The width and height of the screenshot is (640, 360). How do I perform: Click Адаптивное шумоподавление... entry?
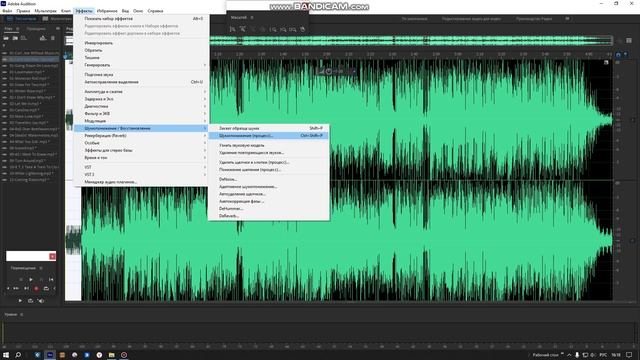(269, 187)
